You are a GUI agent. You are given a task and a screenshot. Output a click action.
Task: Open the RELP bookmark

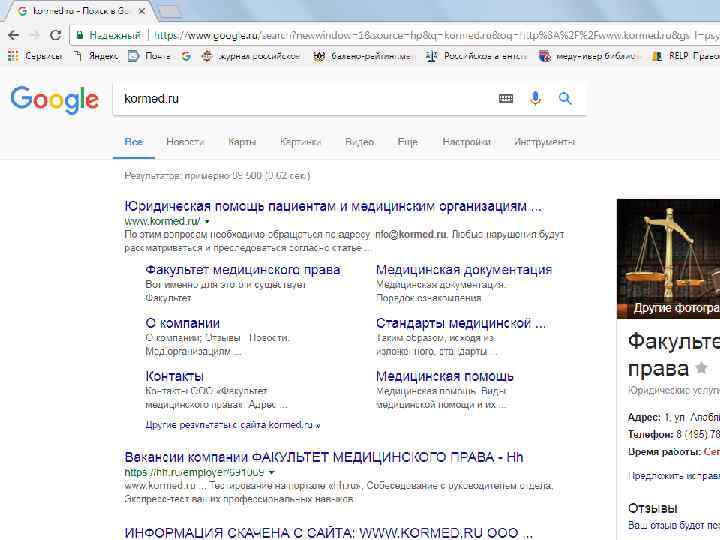(686, 56)
